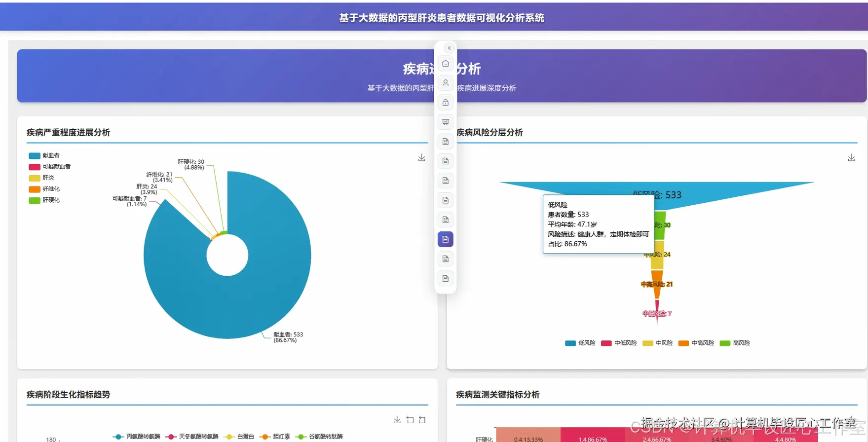Toggle 中低风险 in the funnel legend
Image resolution: width=868 pixels, height=442 pixels.
tap(619, 343)
